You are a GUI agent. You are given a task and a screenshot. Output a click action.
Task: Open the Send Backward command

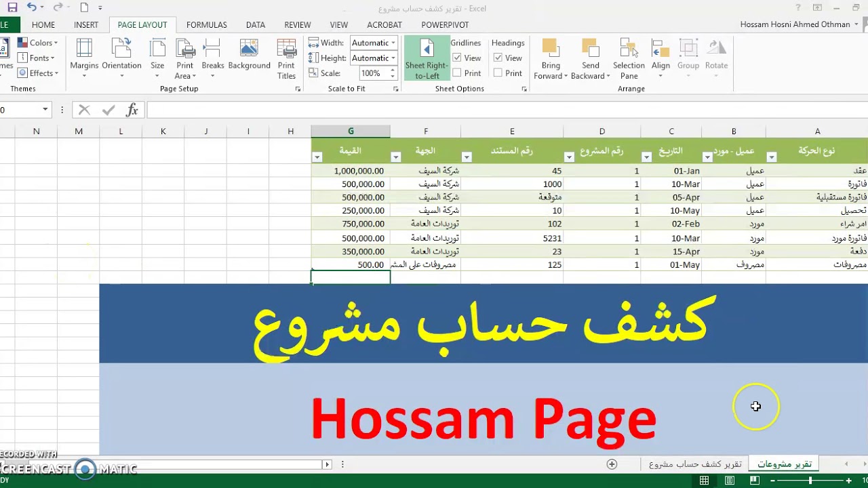(590, 58)
